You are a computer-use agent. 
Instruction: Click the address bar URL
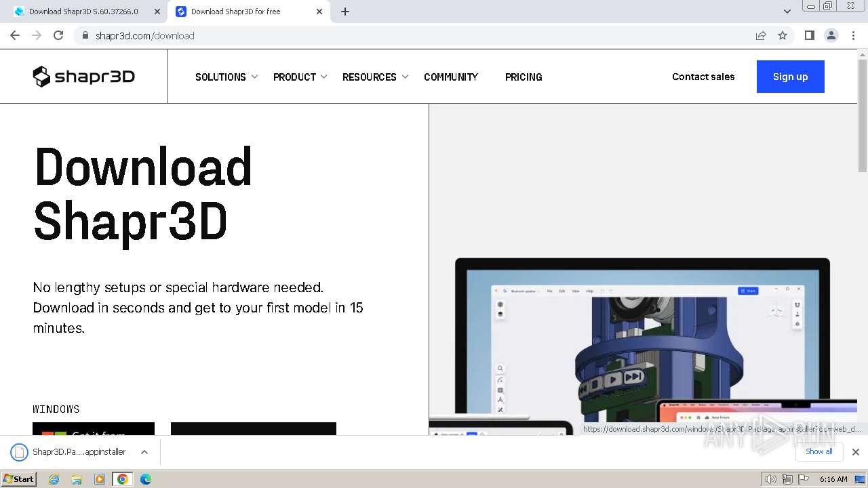coord(145,36)
